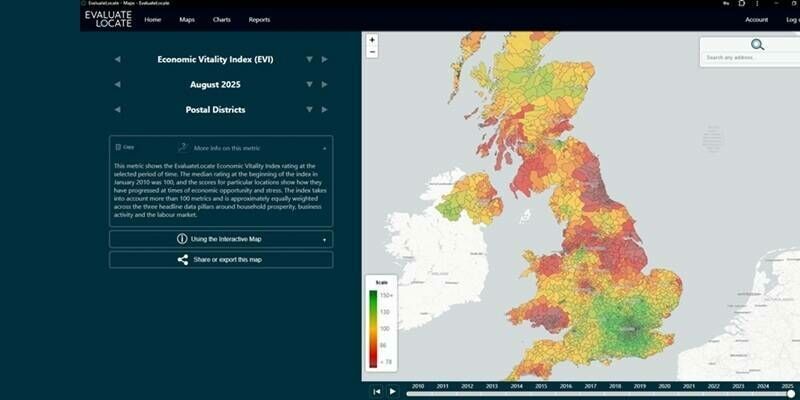
Task: Open the Reports menu item
Action: (x=259, y=20)
